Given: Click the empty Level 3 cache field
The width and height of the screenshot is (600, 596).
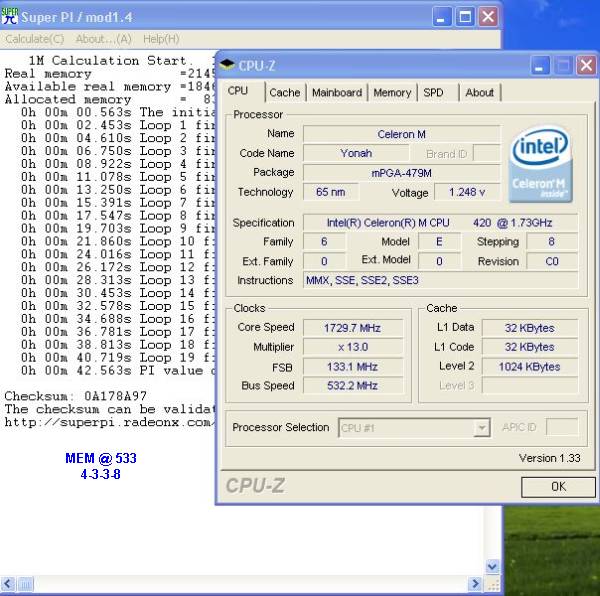Looking at the screenshot, I should click(530, 386).
